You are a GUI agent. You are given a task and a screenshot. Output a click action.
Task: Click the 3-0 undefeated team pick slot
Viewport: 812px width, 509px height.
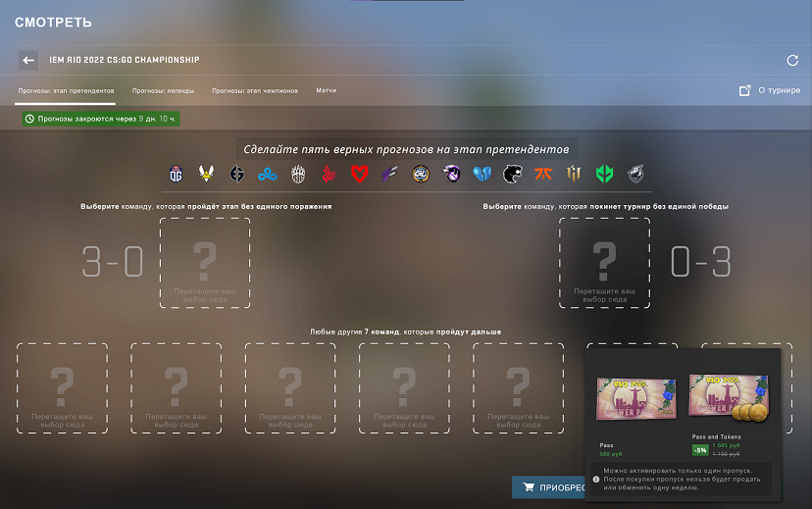click(x=205, y=263)
